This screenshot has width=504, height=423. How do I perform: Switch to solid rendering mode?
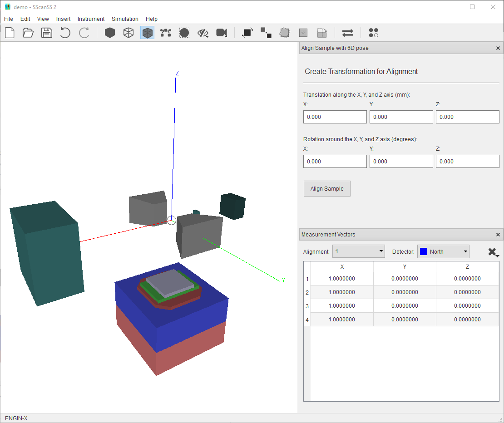click(x=110, y=33)
